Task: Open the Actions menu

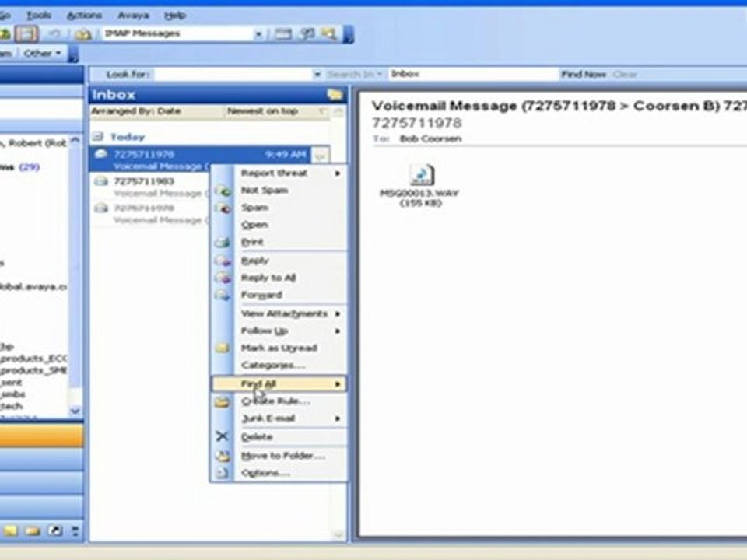Action: pyautogui.click(x=84, y=16)
